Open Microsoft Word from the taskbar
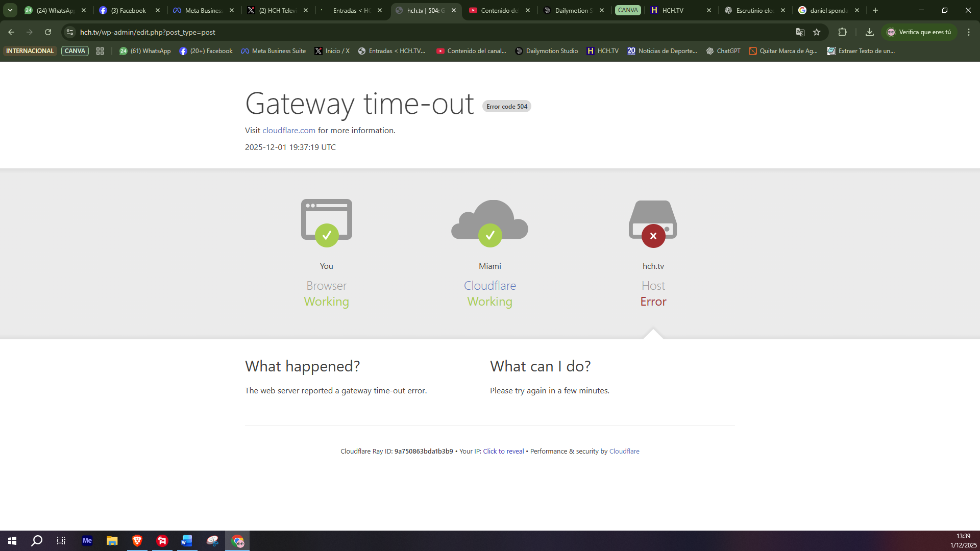The width and height of the screenshot is (980, 551). 187,541
